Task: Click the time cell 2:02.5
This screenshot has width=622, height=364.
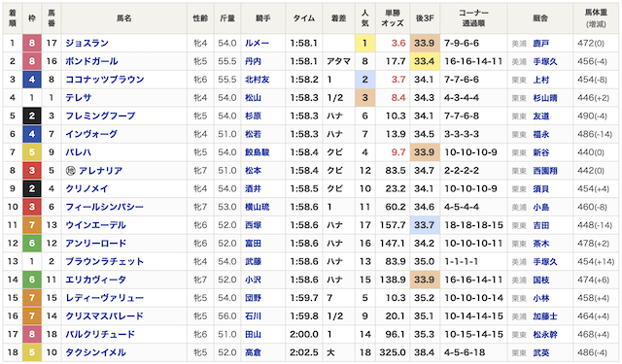Action: [x=304, y=352]
